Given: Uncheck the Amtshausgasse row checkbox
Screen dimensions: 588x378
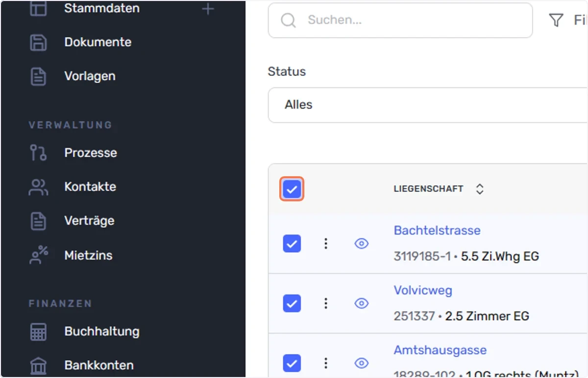Looking at the screenshot, I should point(292,363).
